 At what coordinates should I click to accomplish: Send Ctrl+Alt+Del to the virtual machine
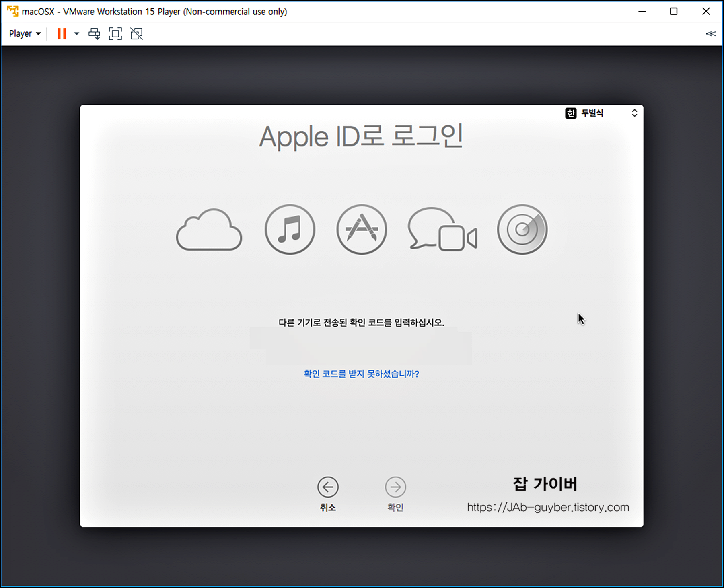[x=95, y=34]
